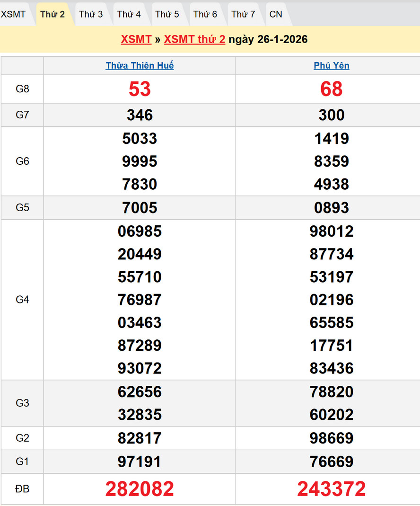Viewport: 420px width, 506px height.
Task: Open the CN tab
Action: 276,14
